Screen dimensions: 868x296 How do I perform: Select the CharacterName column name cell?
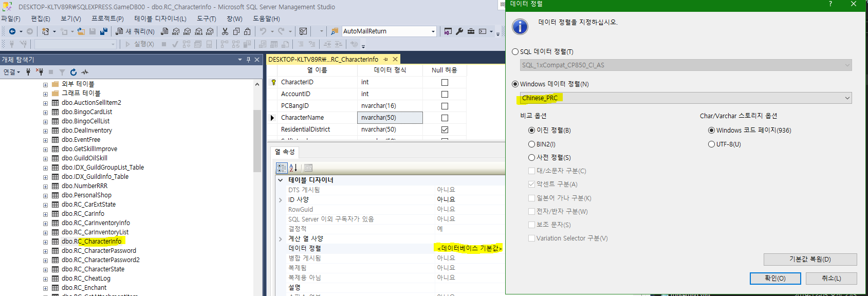[317, 118]
